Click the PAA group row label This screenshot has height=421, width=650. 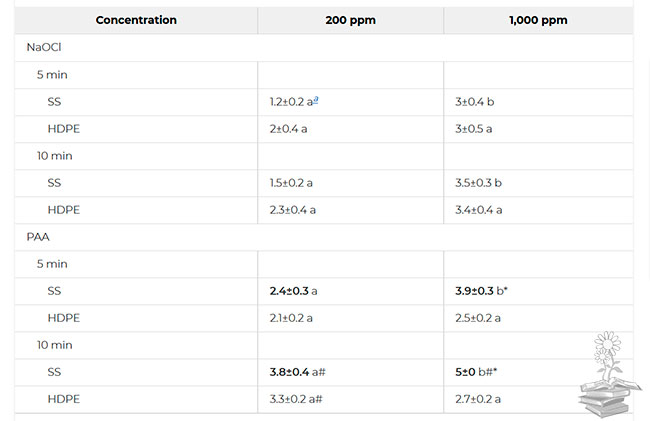[x=38, y=237]
